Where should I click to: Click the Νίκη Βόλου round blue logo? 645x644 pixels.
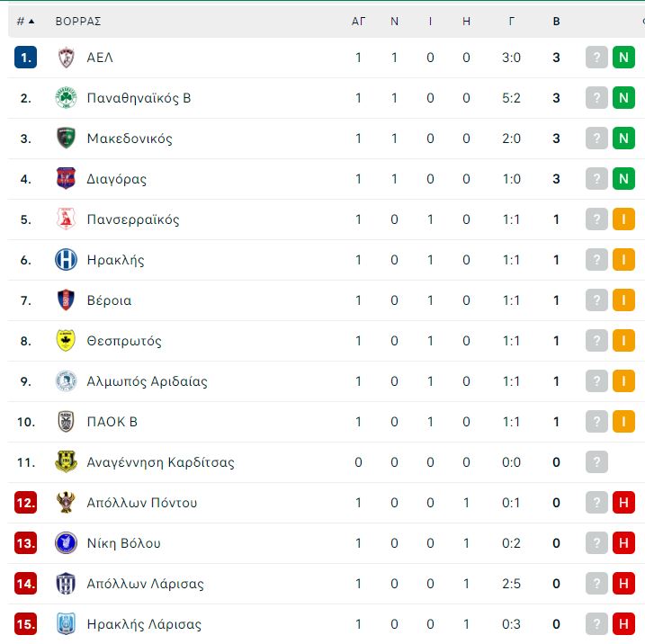pos(66,543)
